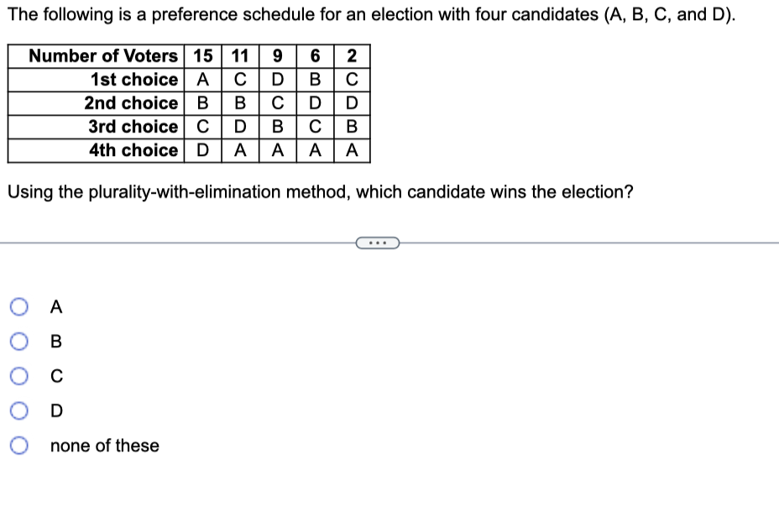Click the 'A' label next to its radio button
This screenshot has width=779, height=532.
click(55, 307)
